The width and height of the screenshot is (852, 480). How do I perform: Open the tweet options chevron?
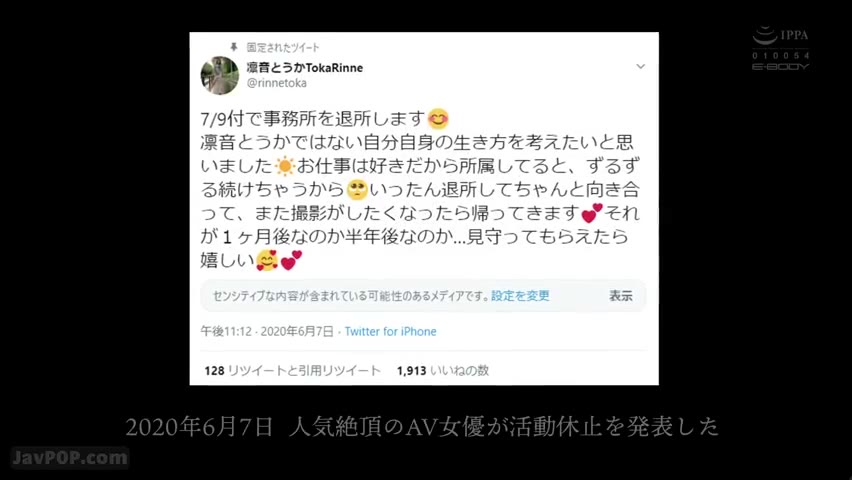point(641,66)
